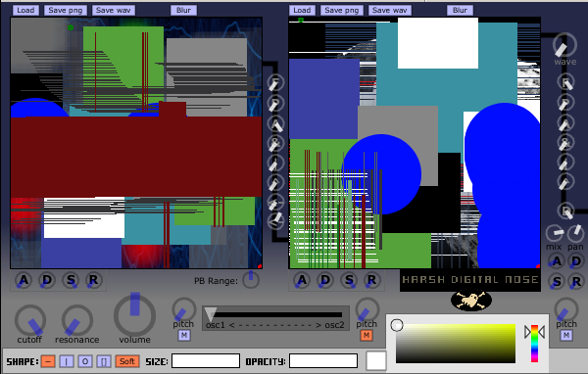The image size is (588, 374).
Task: Toggle the Soft brush option
Action: tap(127, 361)
